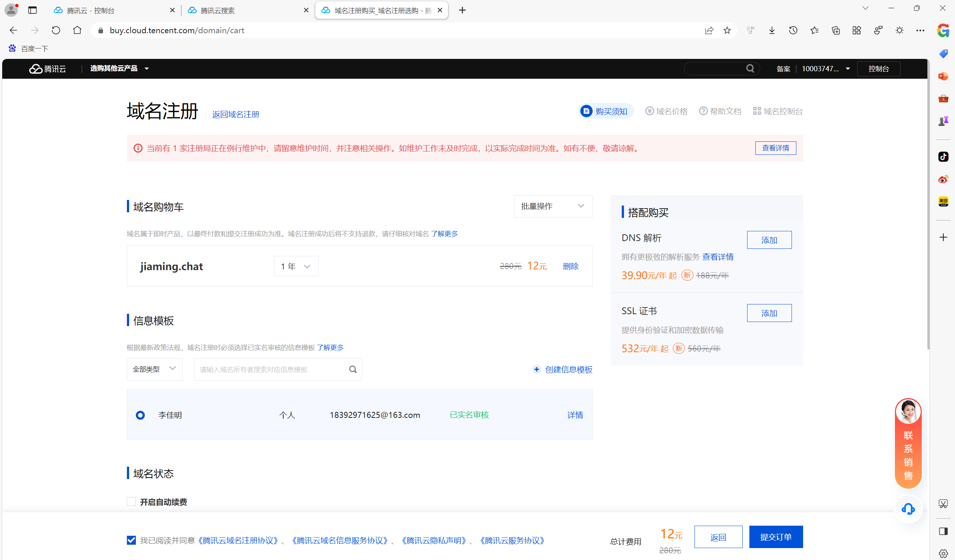Click the TikTok icon in the sidebar

943,156
